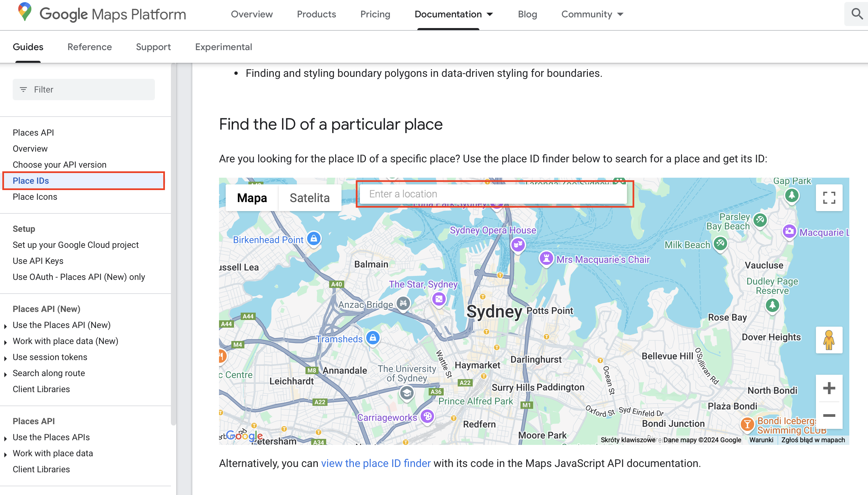868x495 pixels.
Task: Click the Google logo on map
Action: click(x=244, y=436)
